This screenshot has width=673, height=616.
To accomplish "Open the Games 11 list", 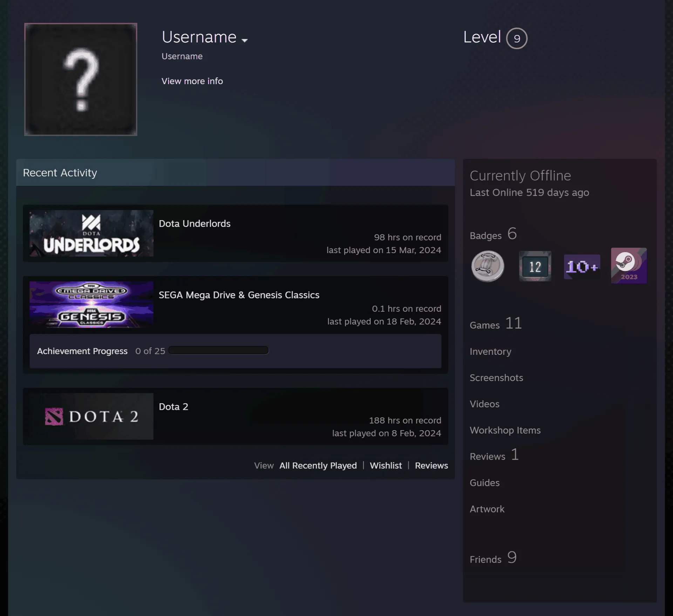I will click(496, 324).
